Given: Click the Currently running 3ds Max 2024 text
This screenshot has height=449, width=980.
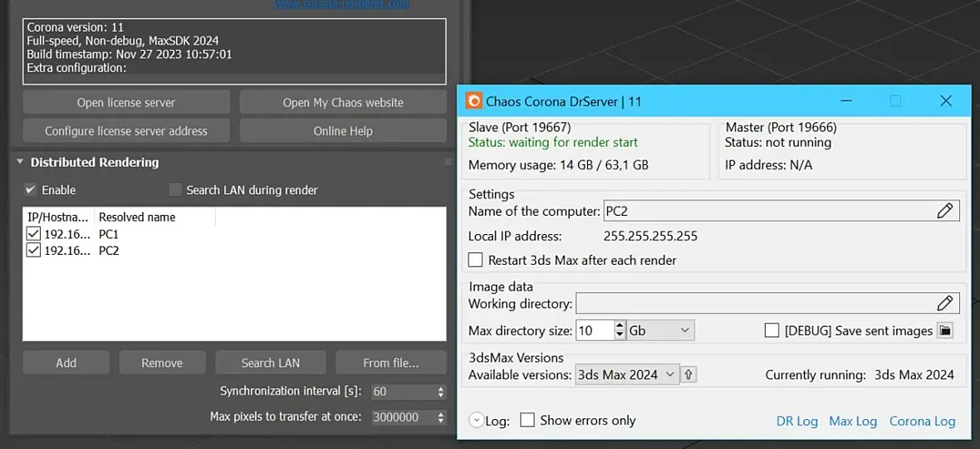Looking at the screenshot, I should pos(860,375).
